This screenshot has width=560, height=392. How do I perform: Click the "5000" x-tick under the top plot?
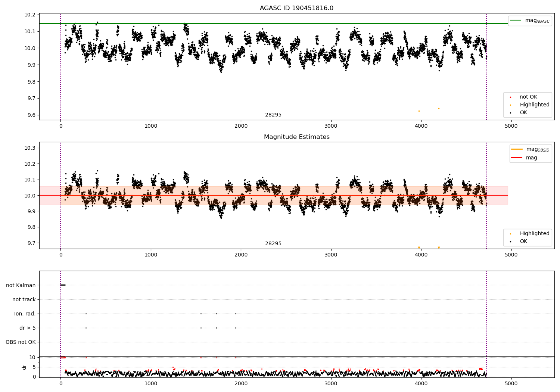[x=511, y=126]
